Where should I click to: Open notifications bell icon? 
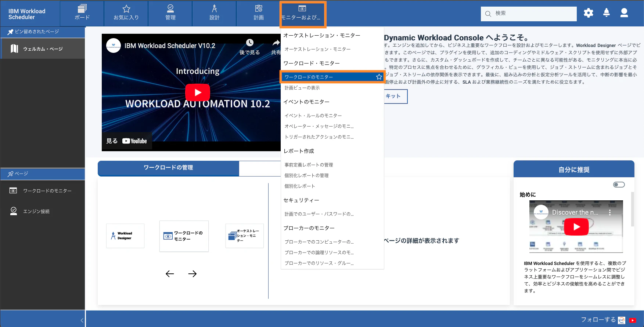(x=607, y=13)
